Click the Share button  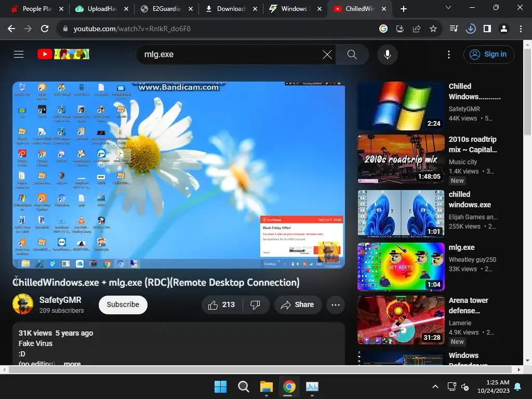point(298,304)
